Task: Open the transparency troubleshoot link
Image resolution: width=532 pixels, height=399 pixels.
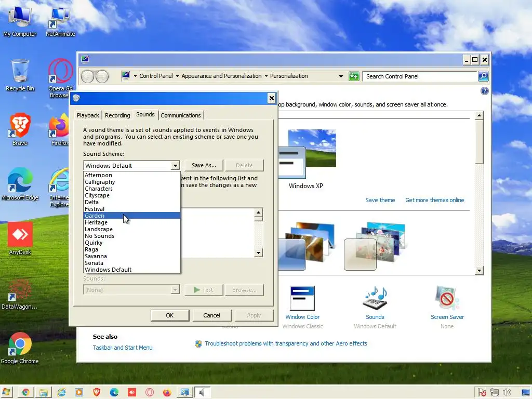Action: click(x=286, y=343)
